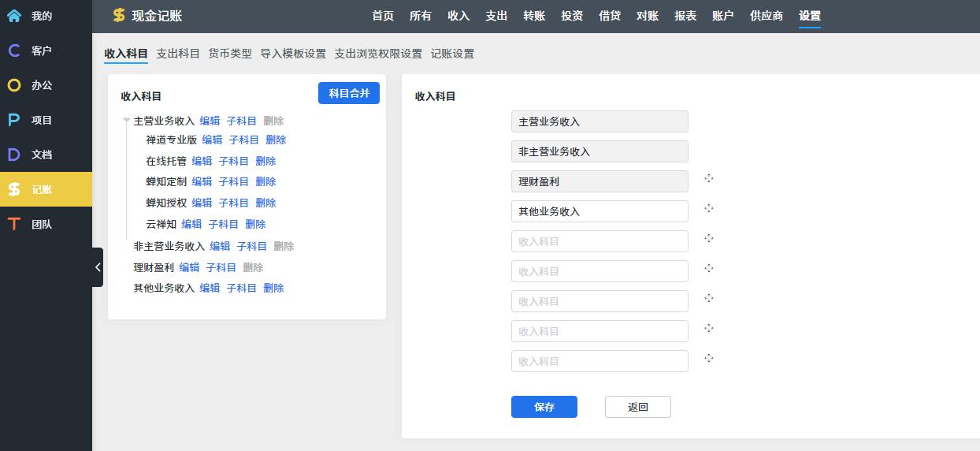Go to 办公 office sidebar icon
This screenshot has height=451, width=980.
coord(14,85)
